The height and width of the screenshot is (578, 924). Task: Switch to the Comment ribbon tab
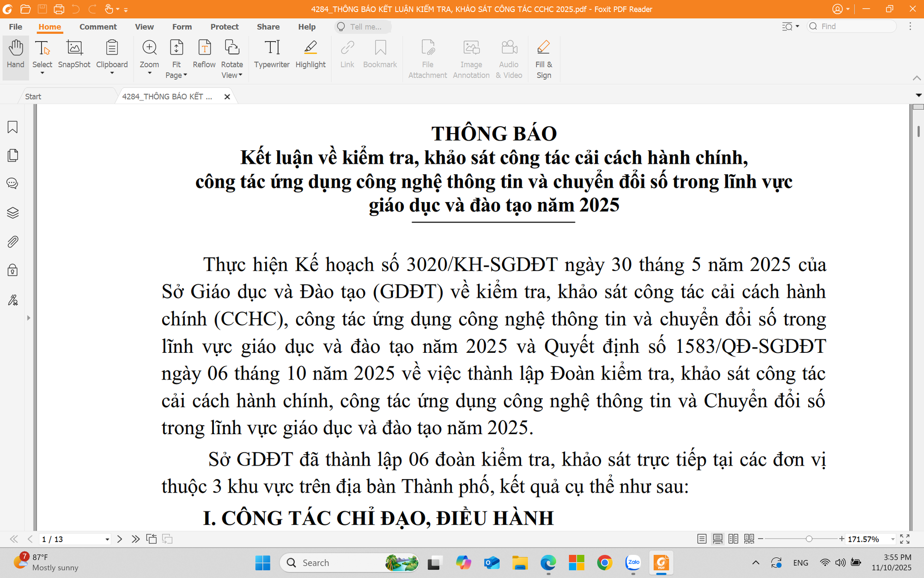point(98,27)
